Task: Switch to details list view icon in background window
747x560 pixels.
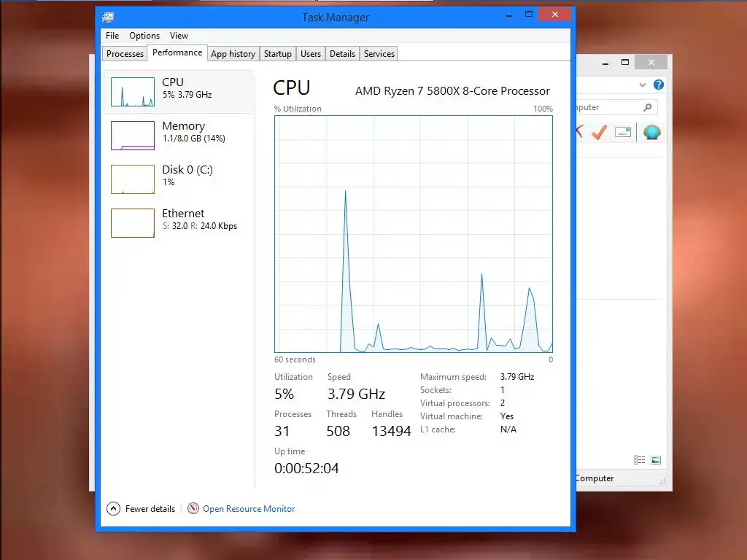Action: 639,460
